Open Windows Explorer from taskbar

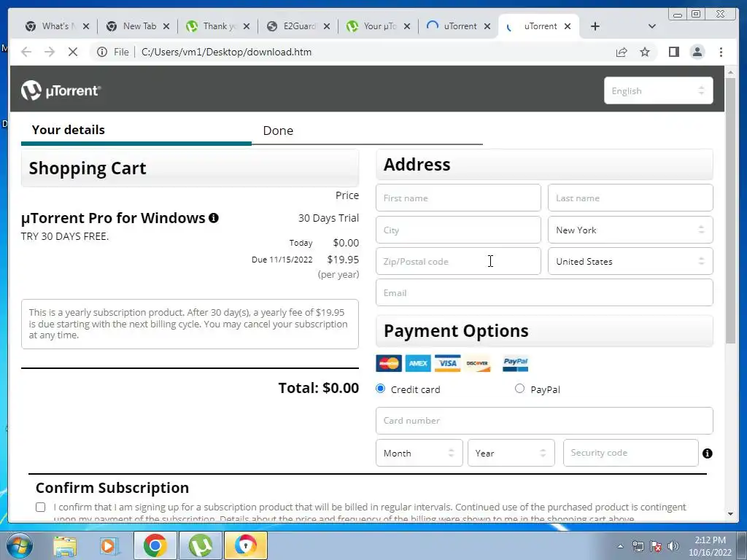65,545
